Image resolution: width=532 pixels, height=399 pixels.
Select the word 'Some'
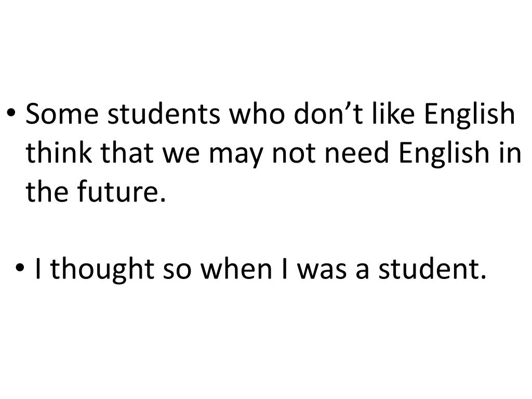coord(62,114)
